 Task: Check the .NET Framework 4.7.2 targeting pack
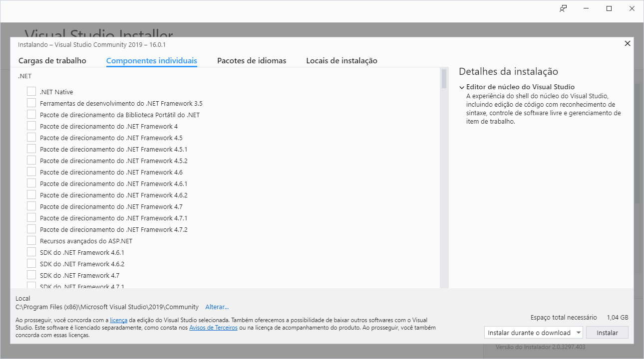pyautogui.click(x=31, y=229)
